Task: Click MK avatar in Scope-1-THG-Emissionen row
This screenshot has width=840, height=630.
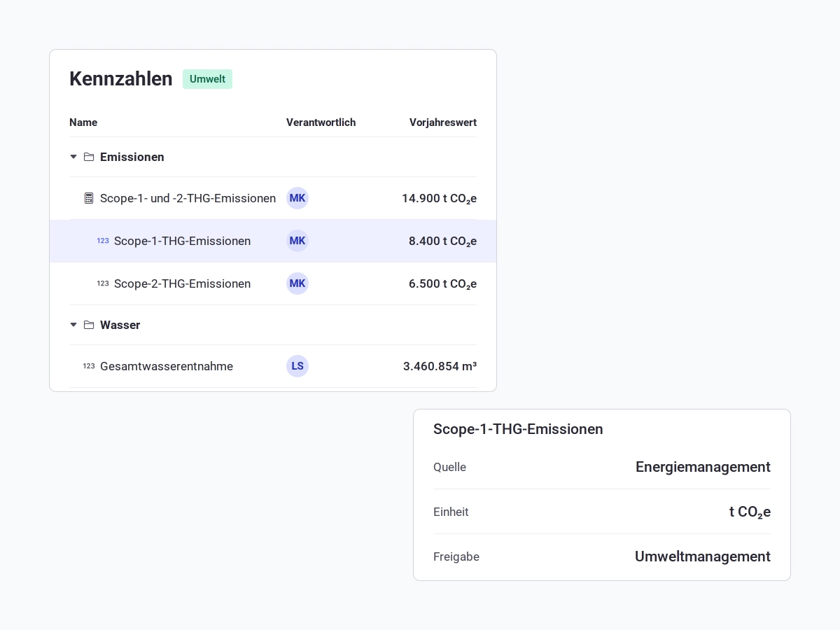Action: [x=297, y=241]
